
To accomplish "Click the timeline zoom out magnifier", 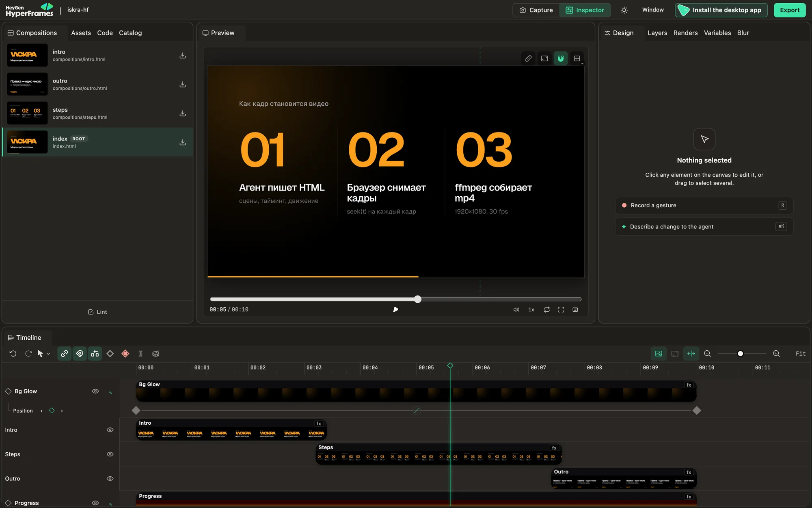I will (707, 354).
